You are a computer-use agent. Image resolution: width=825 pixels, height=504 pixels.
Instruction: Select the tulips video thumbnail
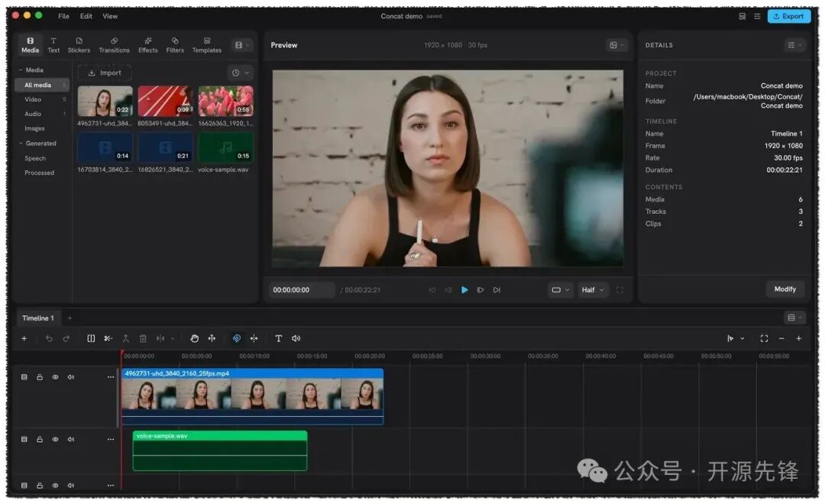click(x=225, y=101)
